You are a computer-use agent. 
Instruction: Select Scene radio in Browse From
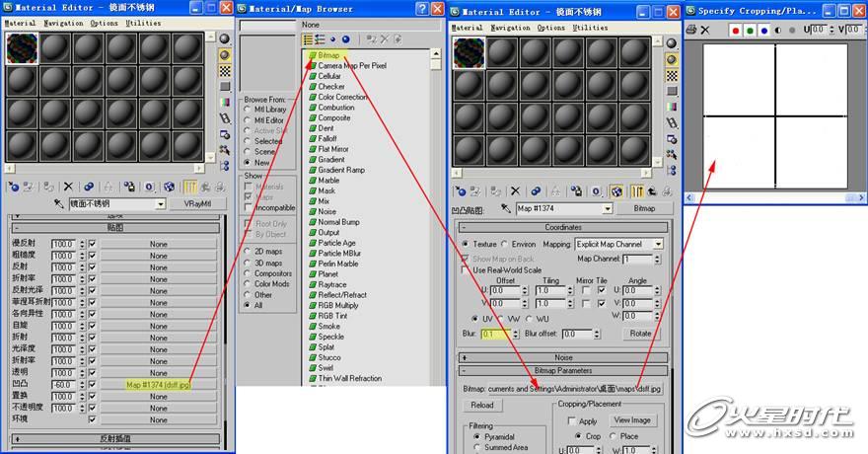pos(248,152)
